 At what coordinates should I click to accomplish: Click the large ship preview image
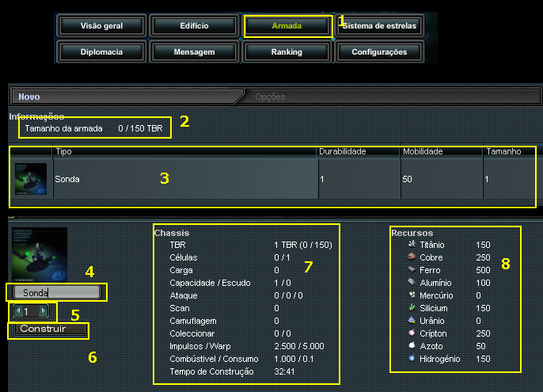39,253
